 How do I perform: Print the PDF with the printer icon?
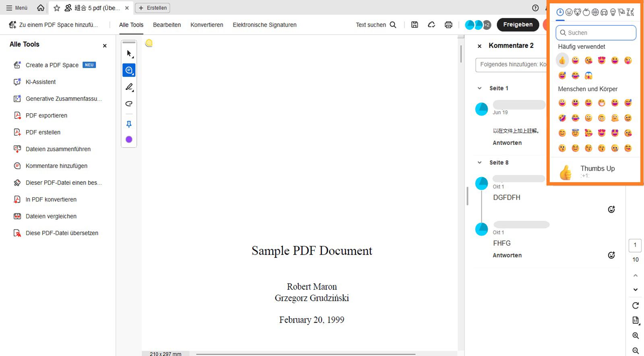click(448, 25)
